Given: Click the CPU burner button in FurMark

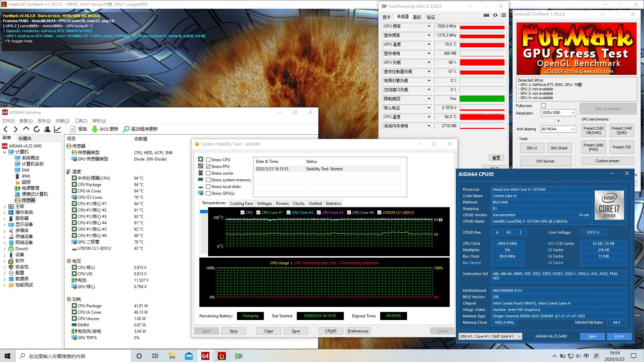Looking at the screenshot, I should pos(545,161).
